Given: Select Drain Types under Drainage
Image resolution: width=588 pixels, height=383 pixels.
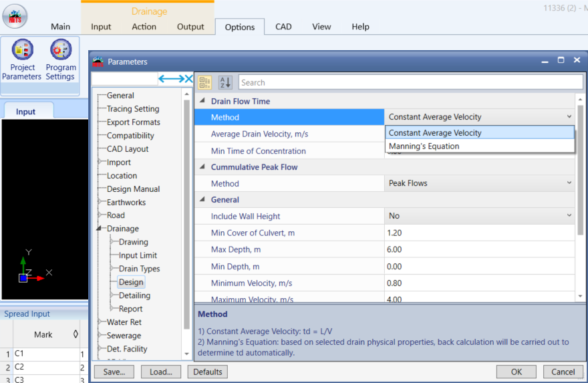Looking at the screenshot, I should coord(140,269).
